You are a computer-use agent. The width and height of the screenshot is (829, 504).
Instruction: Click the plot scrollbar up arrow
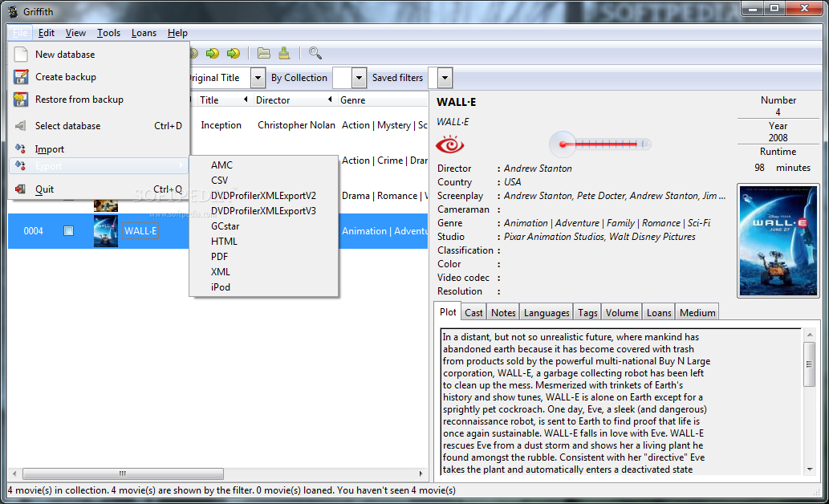809,335
